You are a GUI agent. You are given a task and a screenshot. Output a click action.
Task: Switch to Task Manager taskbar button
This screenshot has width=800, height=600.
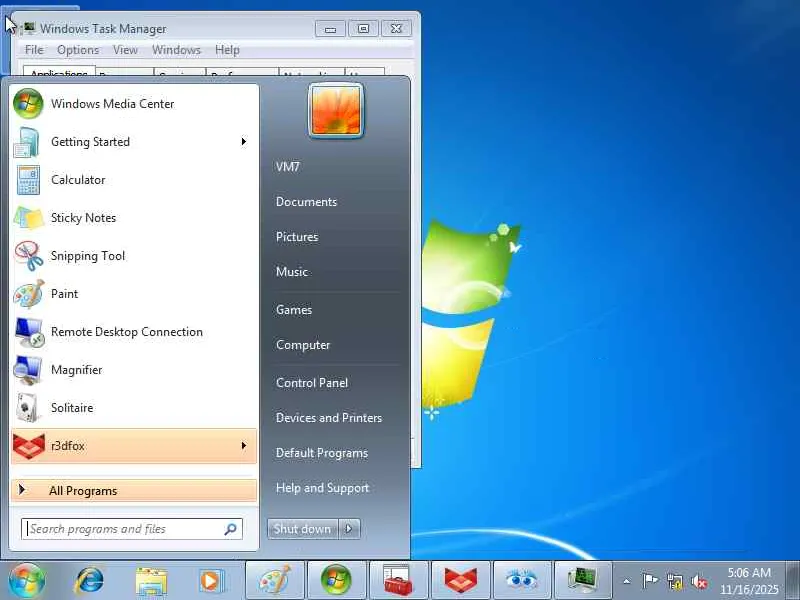coord(583,580)
